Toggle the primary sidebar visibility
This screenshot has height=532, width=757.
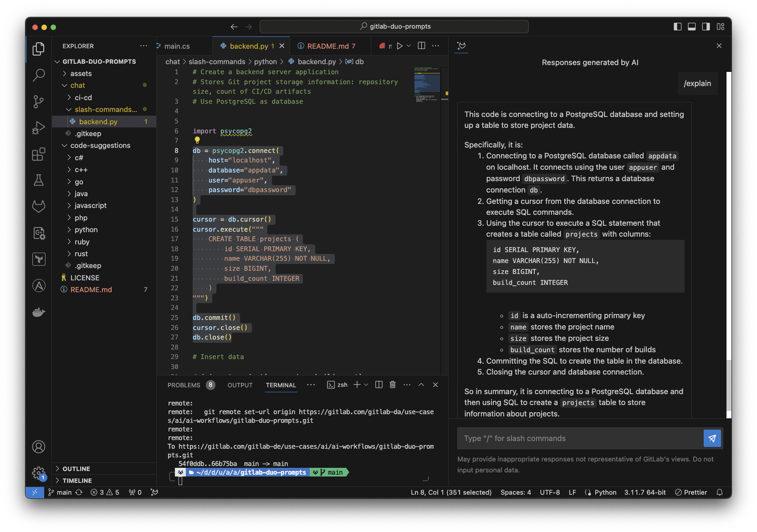pyautogui.click(x=677, y=26)
